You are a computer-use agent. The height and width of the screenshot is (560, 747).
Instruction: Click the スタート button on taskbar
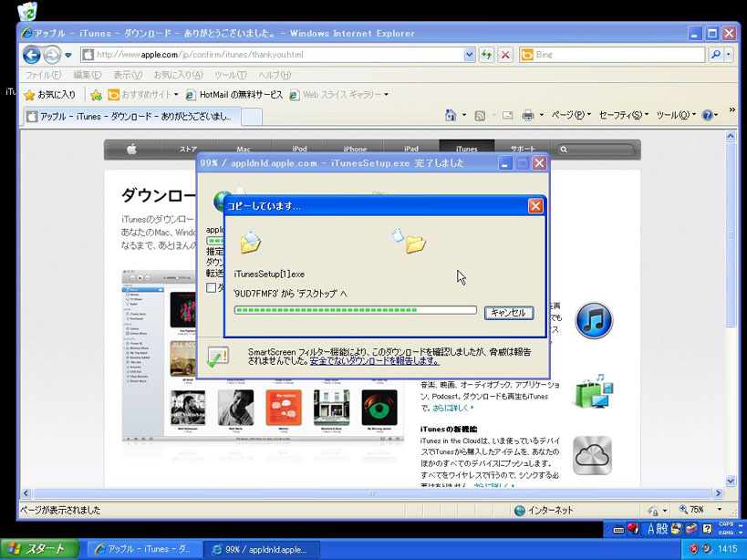[39, 549]
